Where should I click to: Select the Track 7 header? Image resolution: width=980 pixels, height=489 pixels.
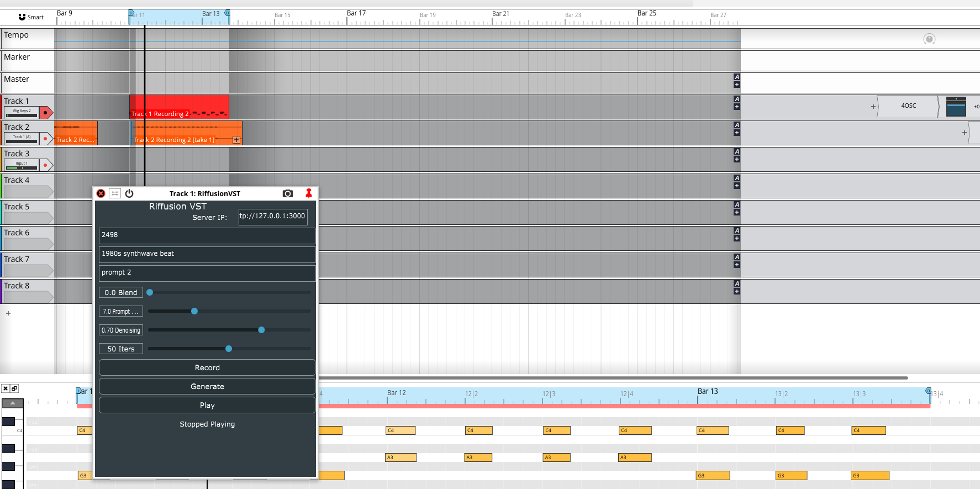click(x=28, y=265)
